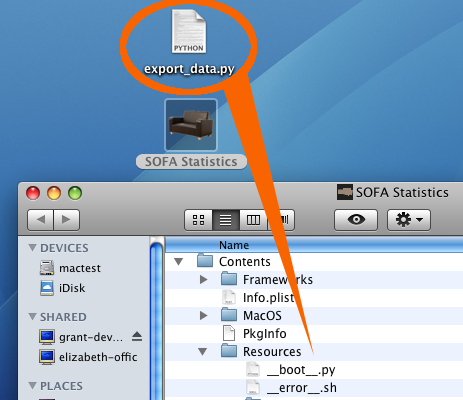Select the Contents folder row

[314, 262]
